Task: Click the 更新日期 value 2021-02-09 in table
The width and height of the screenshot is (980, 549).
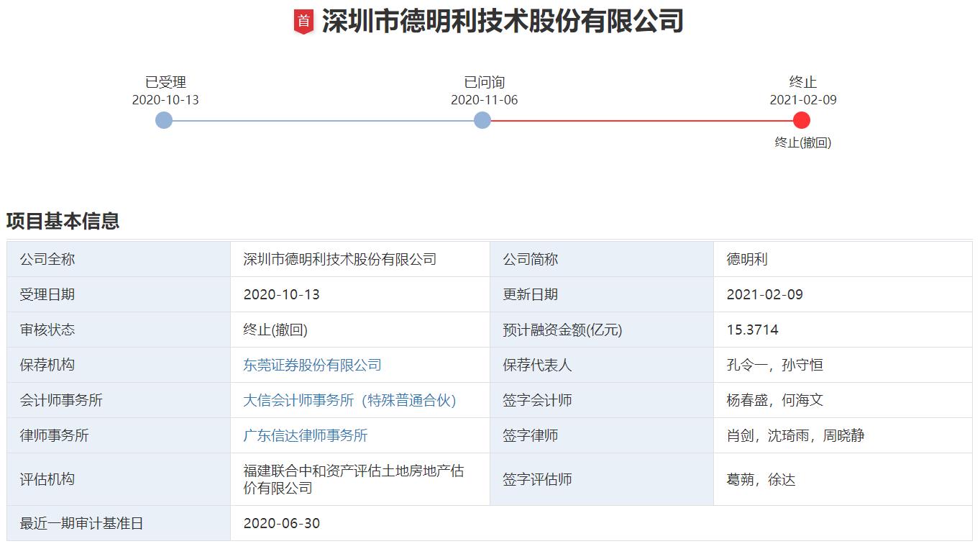Action: pyautogui.click(x=764, y=294)
